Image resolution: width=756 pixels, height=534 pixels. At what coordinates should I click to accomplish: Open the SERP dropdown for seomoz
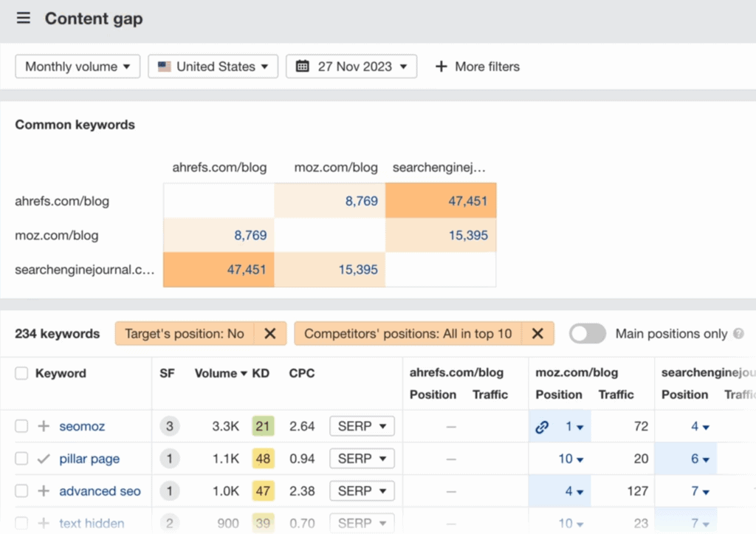(x=361, y=426)
